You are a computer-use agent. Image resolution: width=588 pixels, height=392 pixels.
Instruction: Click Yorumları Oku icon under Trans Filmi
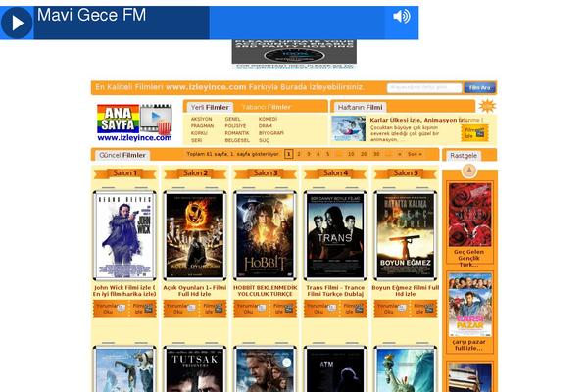coord(321,309)
